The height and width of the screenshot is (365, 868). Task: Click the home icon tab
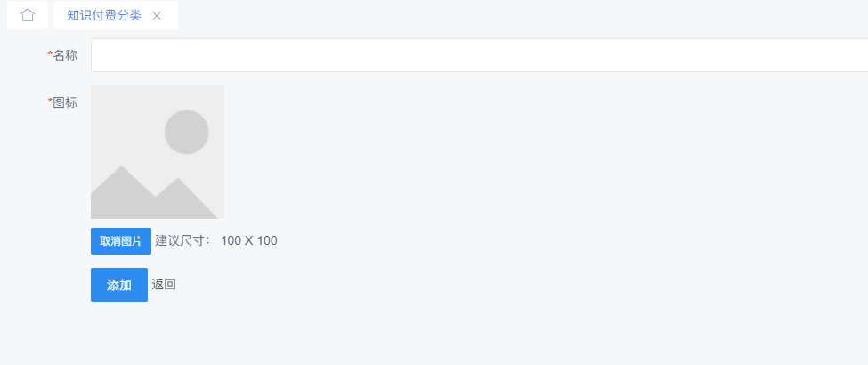coord(28,15)
